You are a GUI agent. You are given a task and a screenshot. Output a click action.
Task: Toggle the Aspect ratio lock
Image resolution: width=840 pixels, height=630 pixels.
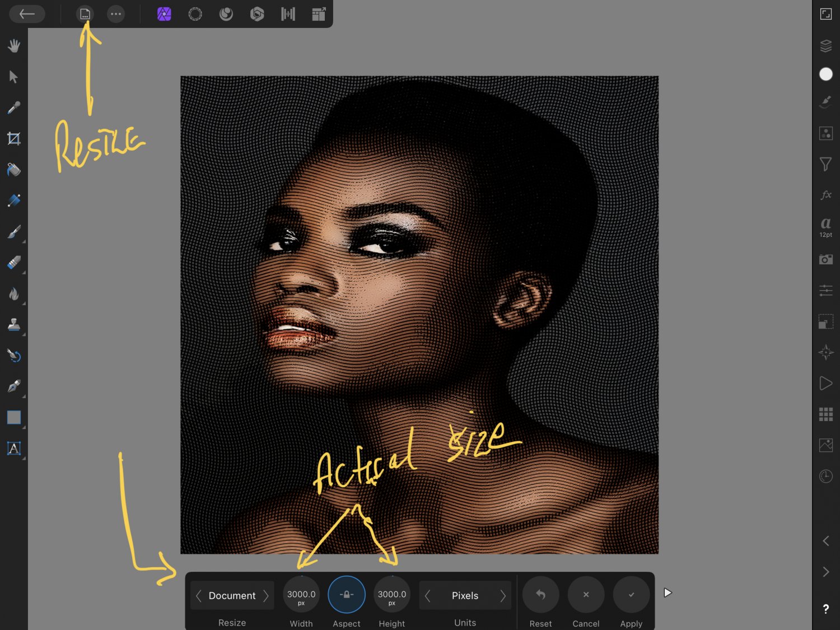346,594
